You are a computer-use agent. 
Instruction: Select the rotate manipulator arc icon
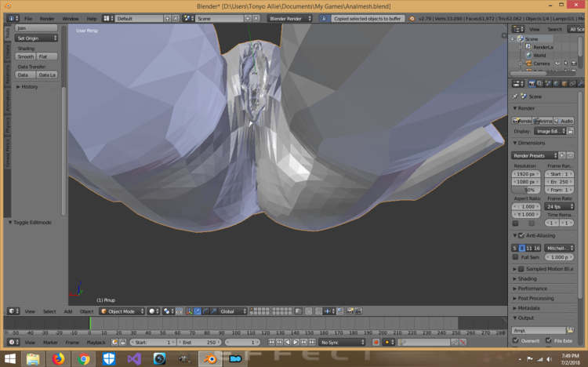pos(205,311)
